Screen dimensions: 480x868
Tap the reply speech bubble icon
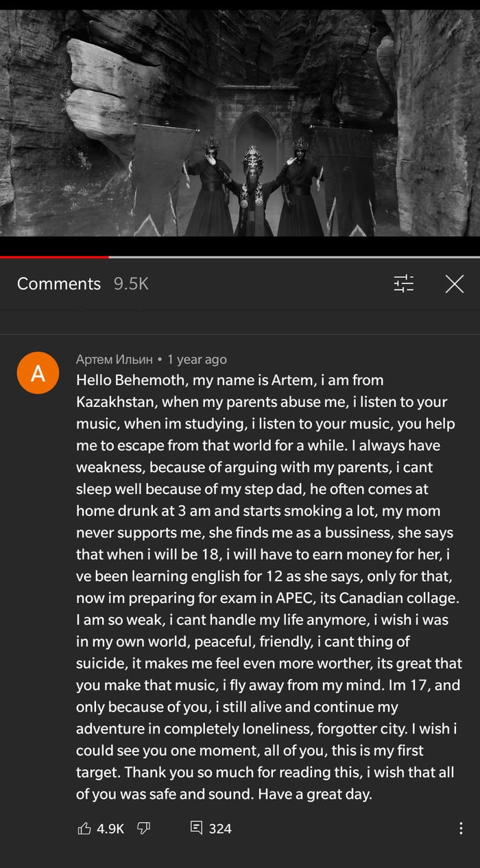(197, 828)
